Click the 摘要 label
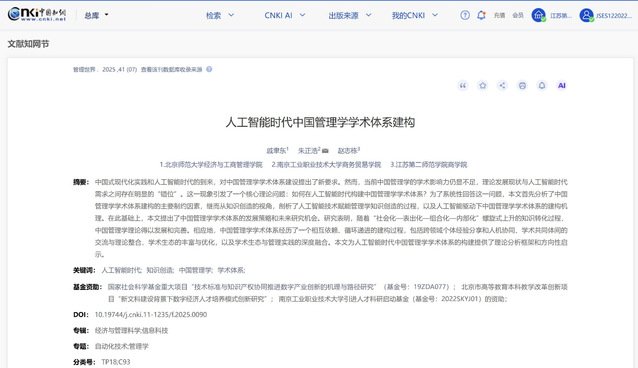Viewport: 638px width, 368px height. (81, 182)
